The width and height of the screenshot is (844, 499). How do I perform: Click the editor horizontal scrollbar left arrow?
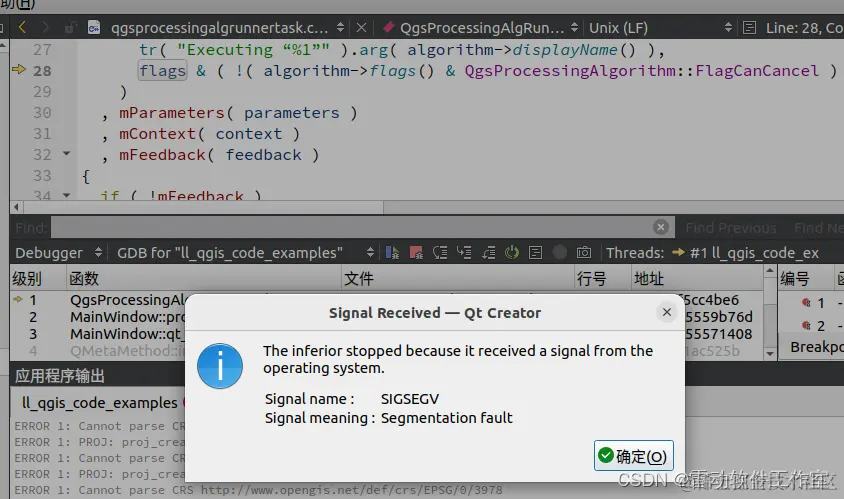coord(16,207)
